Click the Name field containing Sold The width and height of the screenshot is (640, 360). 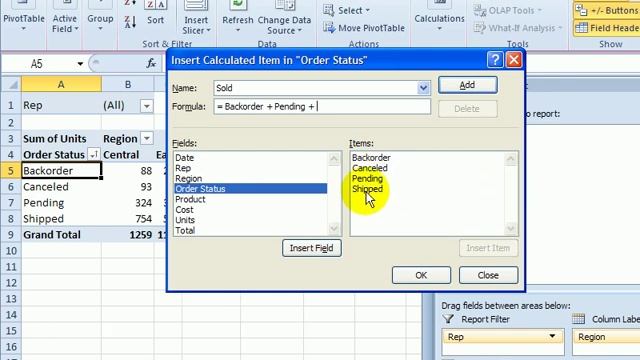[316, 88]
